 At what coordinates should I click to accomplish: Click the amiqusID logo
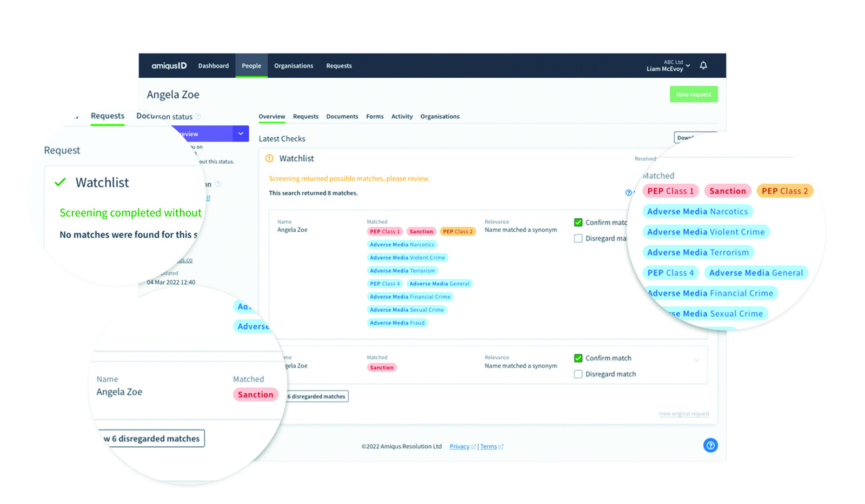(x=169, y=66)
